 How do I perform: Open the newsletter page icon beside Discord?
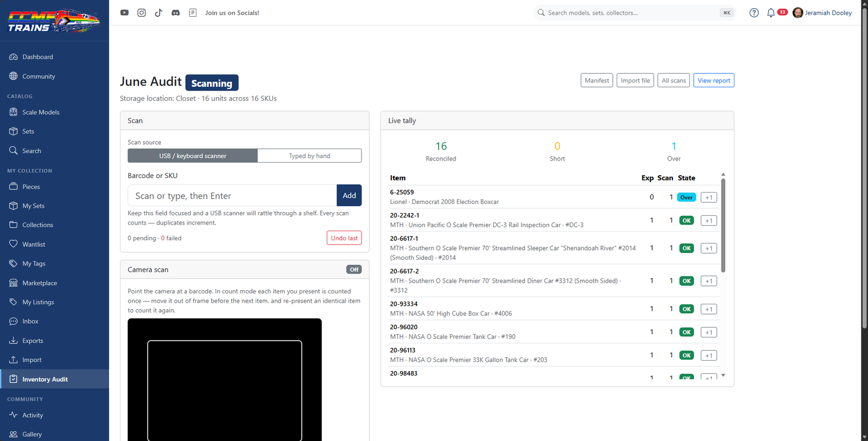point(193,12)
